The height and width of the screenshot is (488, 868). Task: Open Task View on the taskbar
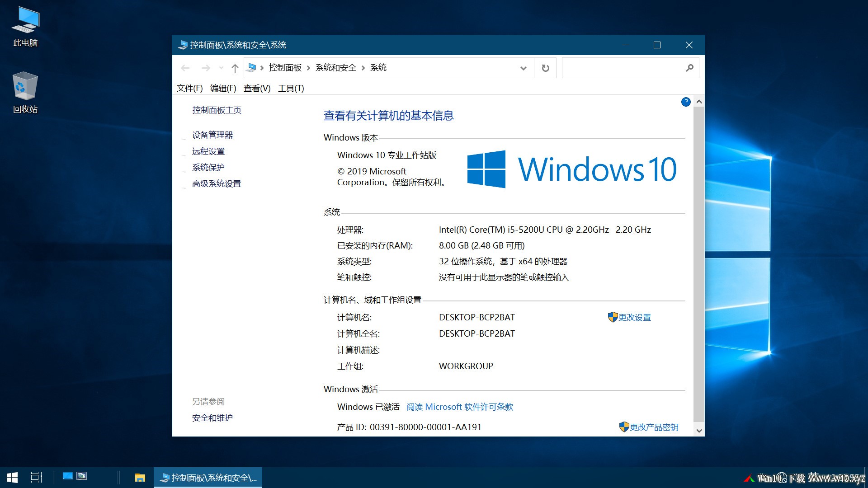36,477
